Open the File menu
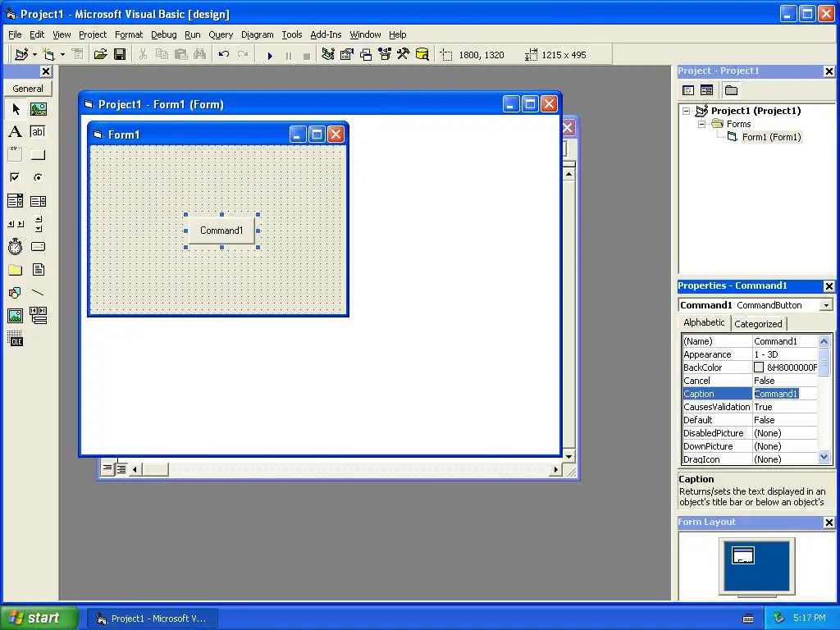 coord(15,34)
